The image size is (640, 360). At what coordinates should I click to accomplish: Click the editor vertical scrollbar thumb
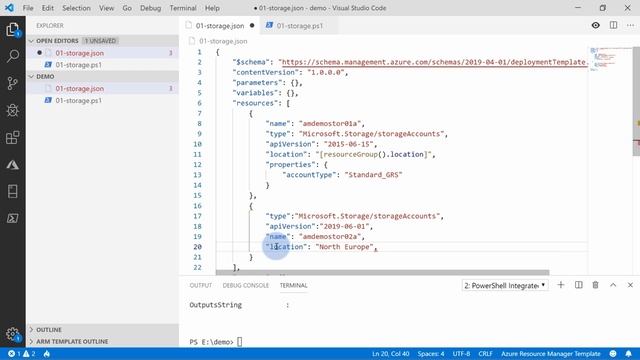tap(636, 101)
